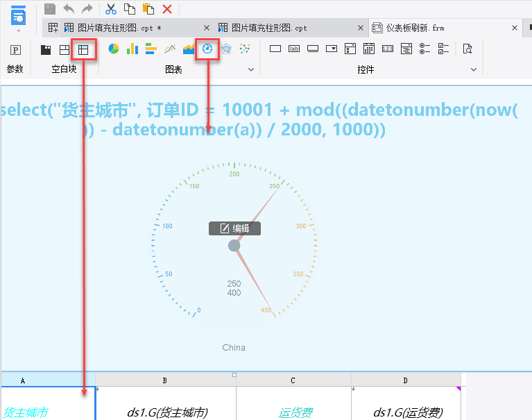Select cell ds1.G(货主城市)
Screen dimensions: 532x420
166,404
